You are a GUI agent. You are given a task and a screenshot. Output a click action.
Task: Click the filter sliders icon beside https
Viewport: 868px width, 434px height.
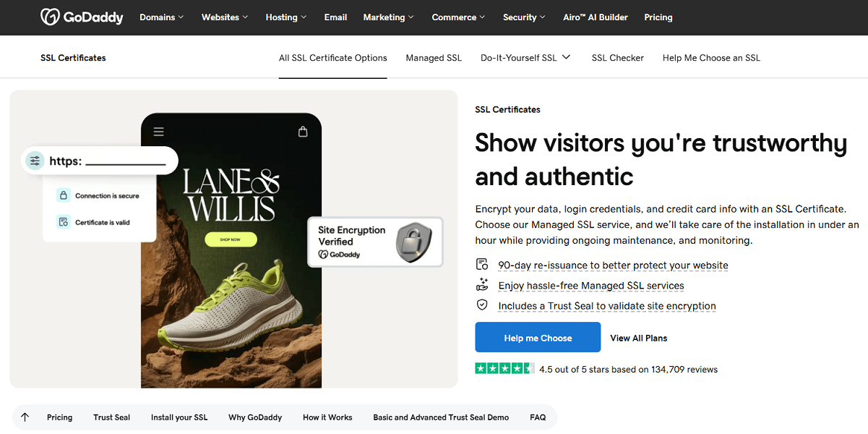pyautogui.click(x=35, y=161)
